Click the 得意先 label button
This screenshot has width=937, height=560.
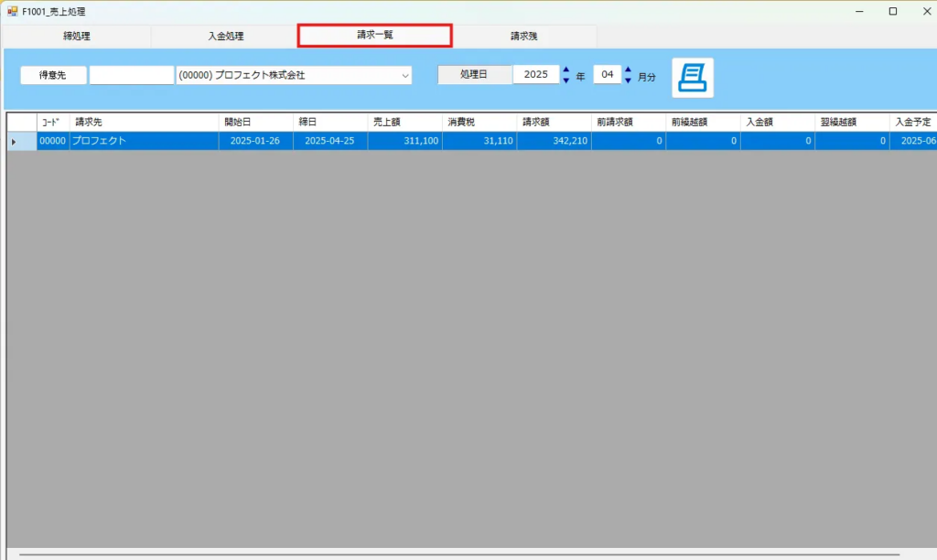tap(53, 75)
